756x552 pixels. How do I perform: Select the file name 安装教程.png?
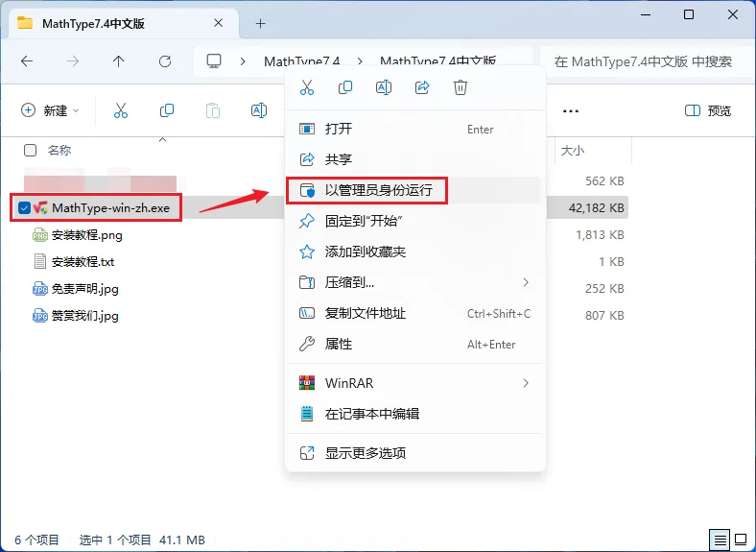pos(86,235)
